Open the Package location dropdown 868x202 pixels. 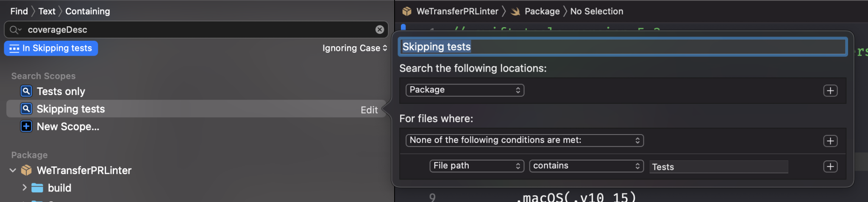pos(465,90)
